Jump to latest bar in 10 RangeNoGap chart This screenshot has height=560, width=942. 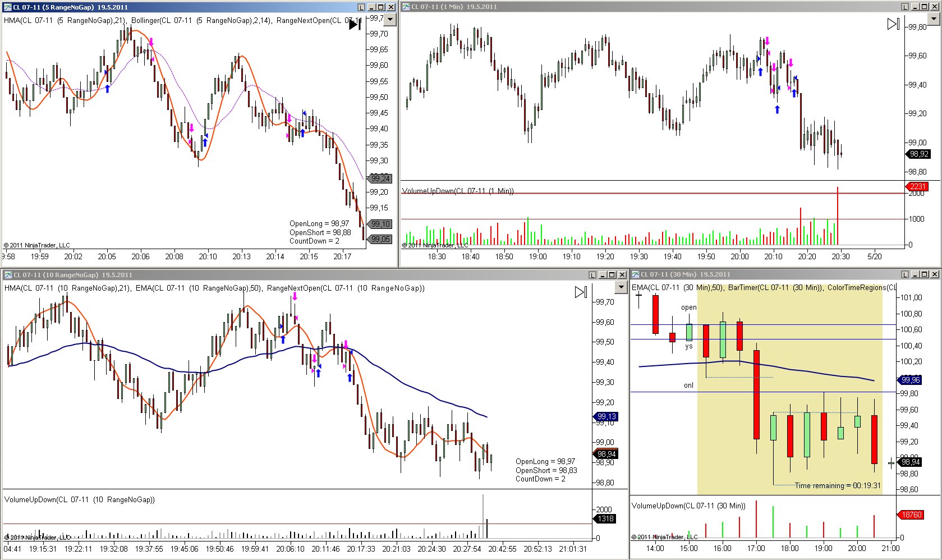tap(581, 292)
